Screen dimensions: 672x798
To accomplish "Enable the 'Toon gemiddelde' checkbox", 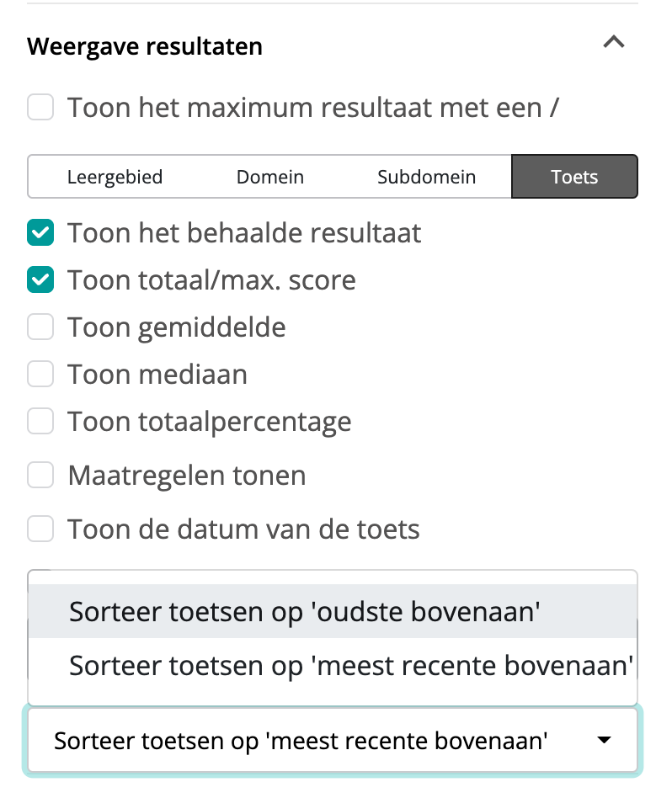I will (x=40, y=327).
